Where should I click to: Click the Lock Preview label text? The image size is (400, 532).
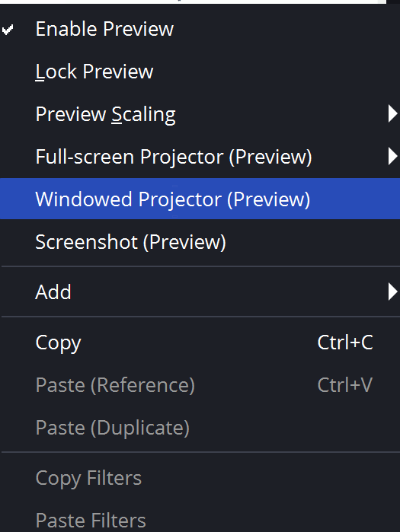94,72
